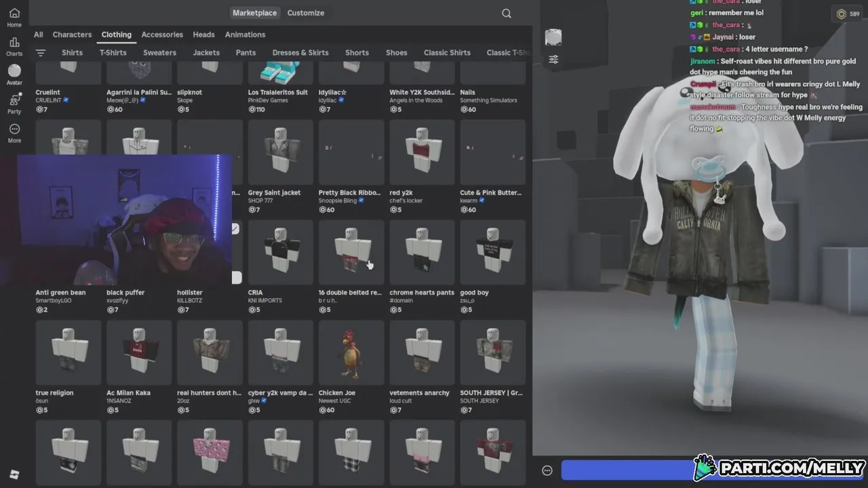Open the CRIA item thumbnail
The width and height of the screenshot is (868, 488).
[281, 252]
